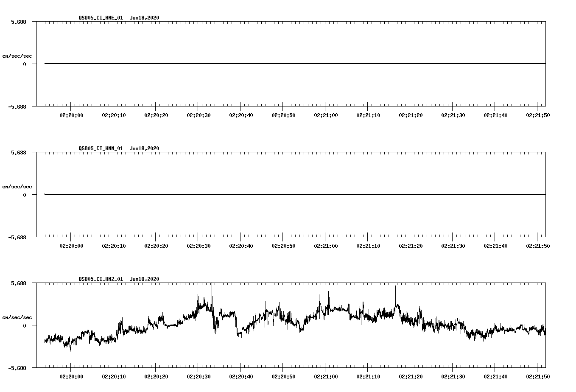Click the QSD05_CI_HNZ_01 Jun18,2020 plot title
Viewport: 576px width, 392px height.
coord(119,279)
